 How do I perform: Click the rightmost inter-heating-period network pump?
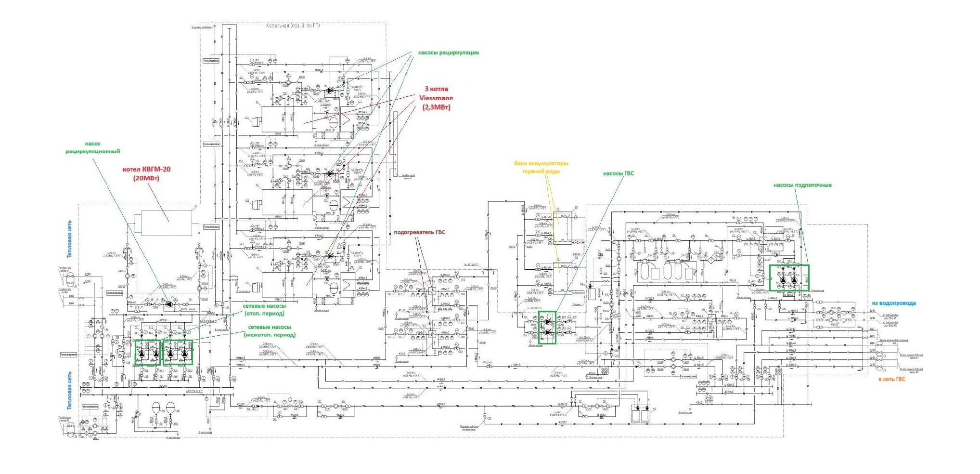click(185, 354)
